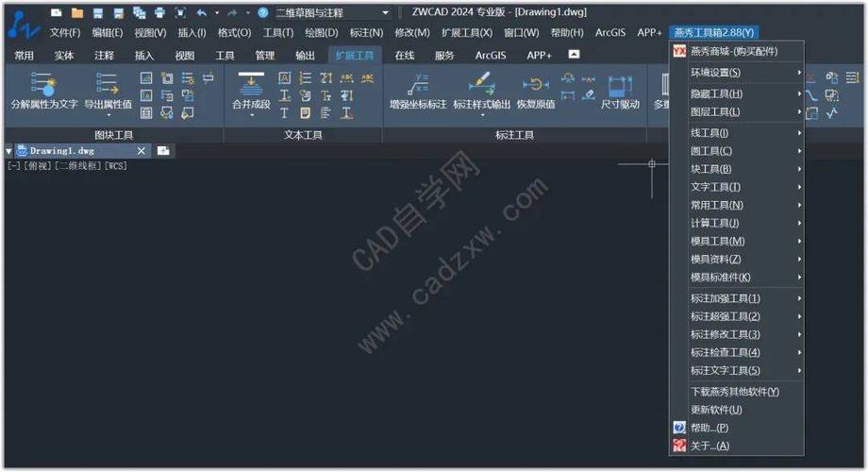Close the Drawing1.dwg document tab
This screenshot has width=868, height=472.
(x=142, y=151)
